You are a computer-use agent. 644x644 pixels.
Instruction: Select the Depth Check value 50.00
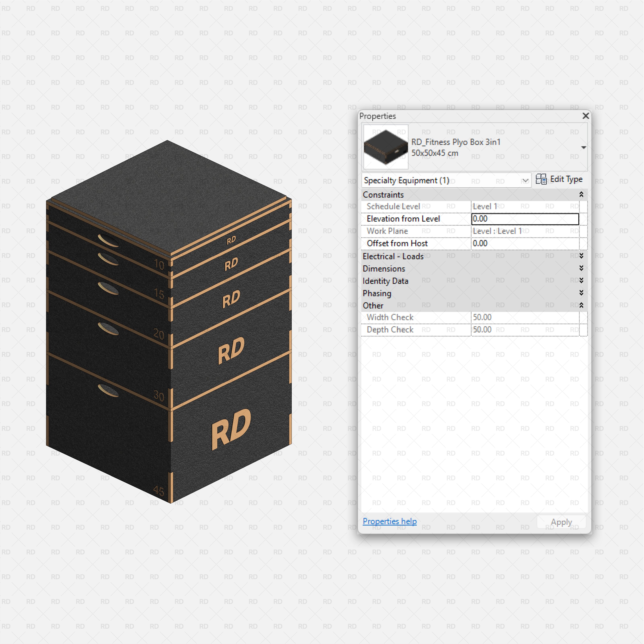tap(525, 329)
